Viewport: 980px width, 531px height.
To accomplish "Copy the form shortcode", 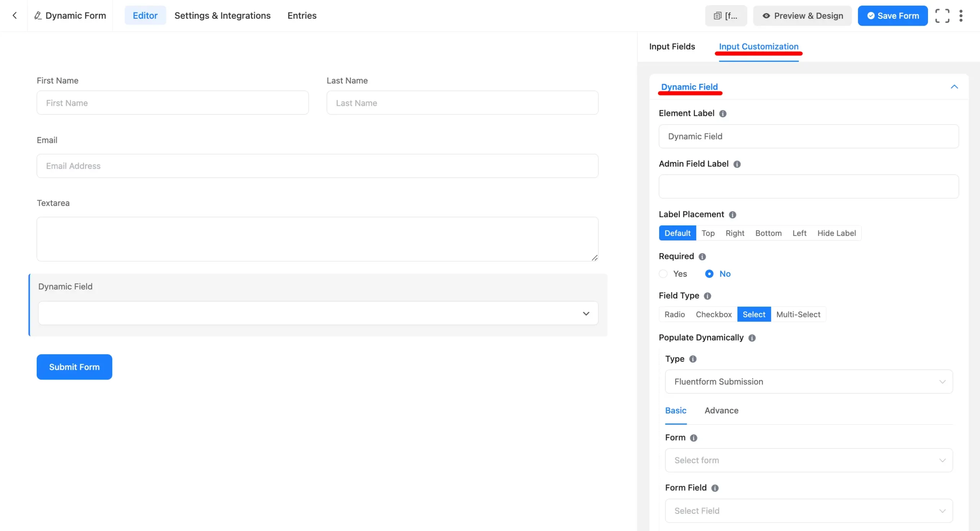I will click(x=726, y=15).
